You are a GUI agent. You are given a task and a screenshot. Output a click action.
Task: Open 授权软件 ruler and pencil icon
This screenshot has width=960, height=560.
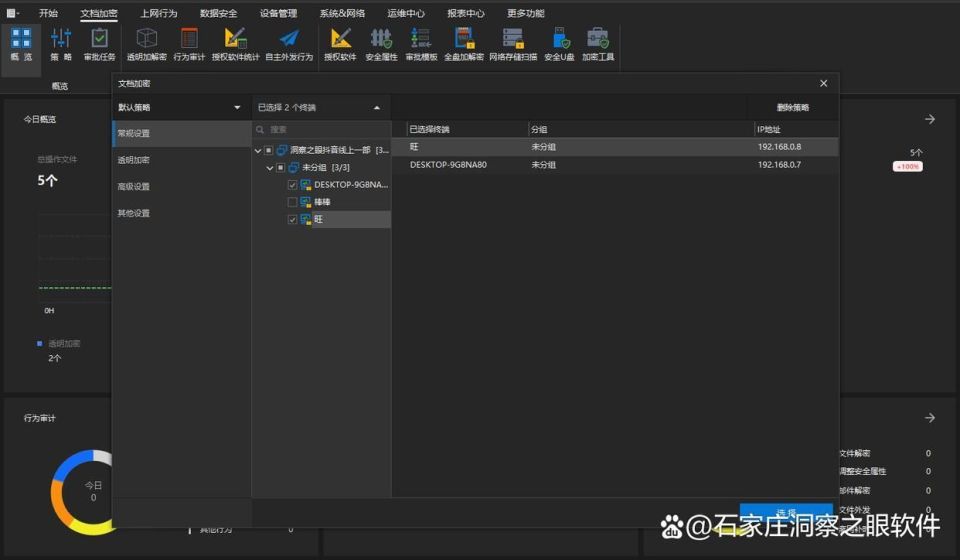pos(340,39)
